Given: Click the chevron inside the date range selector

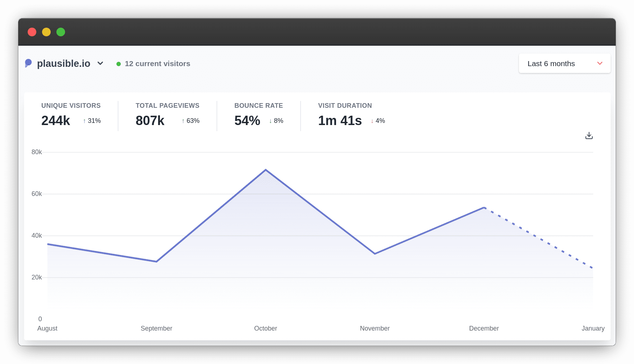Looking at the screenshot, I should (x=599, y=63).
